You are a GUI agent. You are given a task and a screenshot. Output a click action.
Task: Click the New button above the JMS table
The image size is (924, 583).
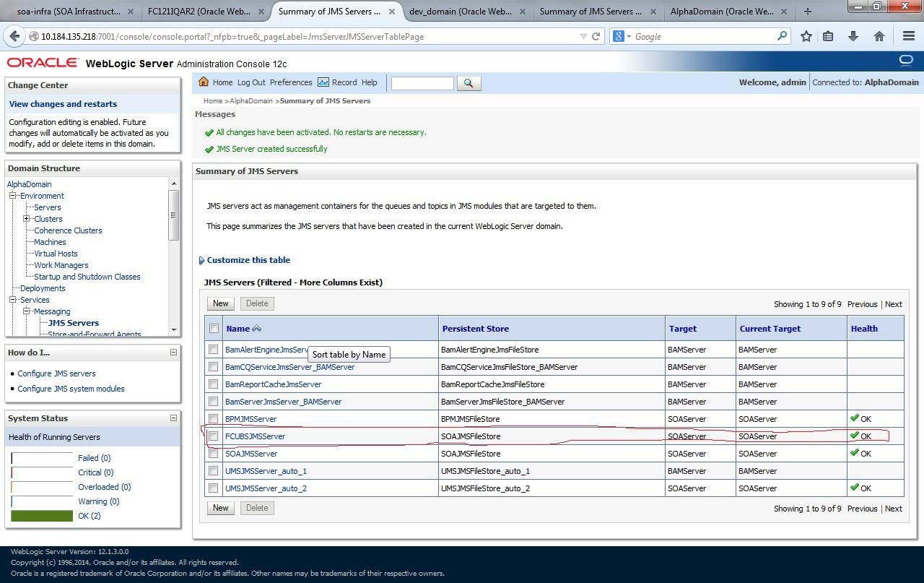[x=220, y=303]
